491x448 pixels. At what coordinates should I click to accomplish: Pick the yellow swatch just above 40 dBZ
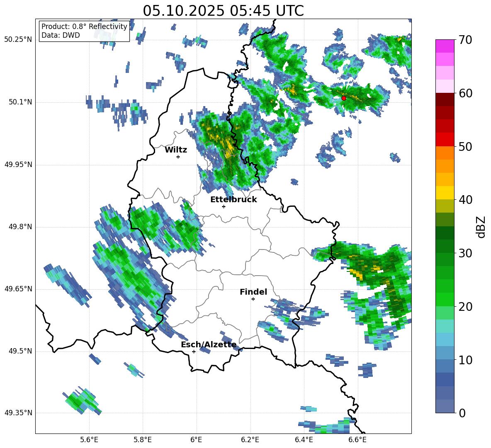pyautogui.click(x=445, y=193)
